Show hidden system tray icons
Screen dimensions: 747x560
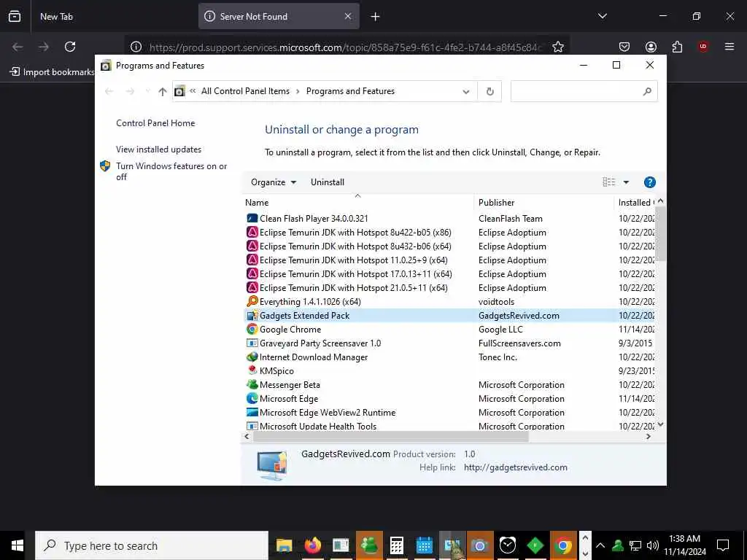[600, 545]
